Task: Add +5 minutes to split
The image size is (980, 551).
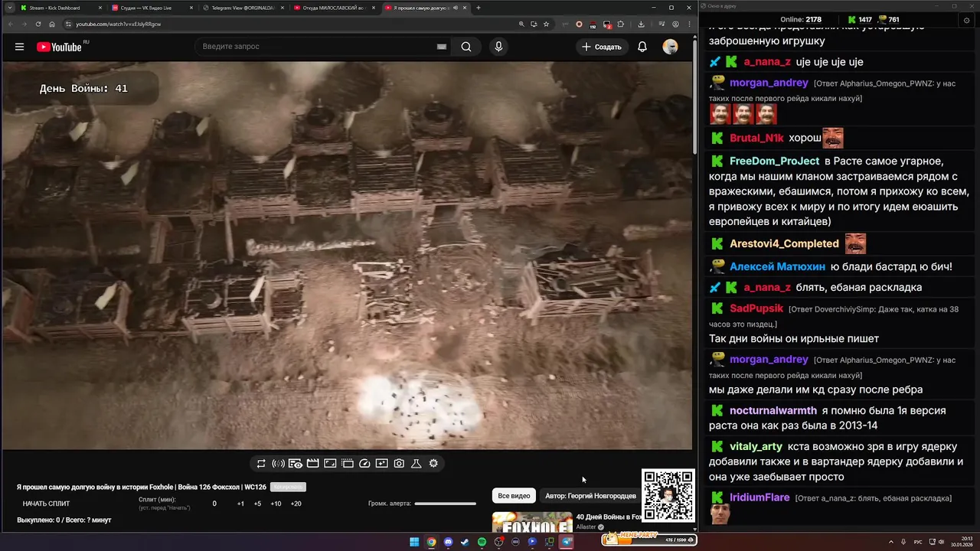Action: tap(257, 504)
